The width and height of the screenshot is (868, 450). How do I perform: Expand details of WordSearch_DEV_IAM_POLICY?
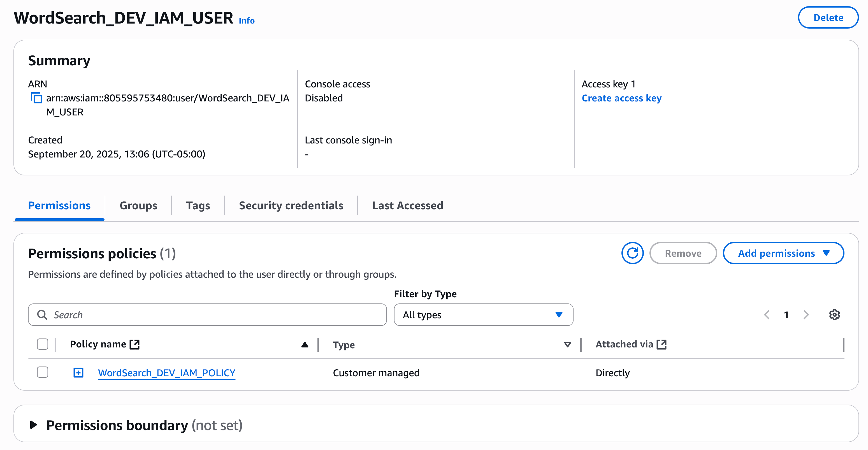[78, 372]
